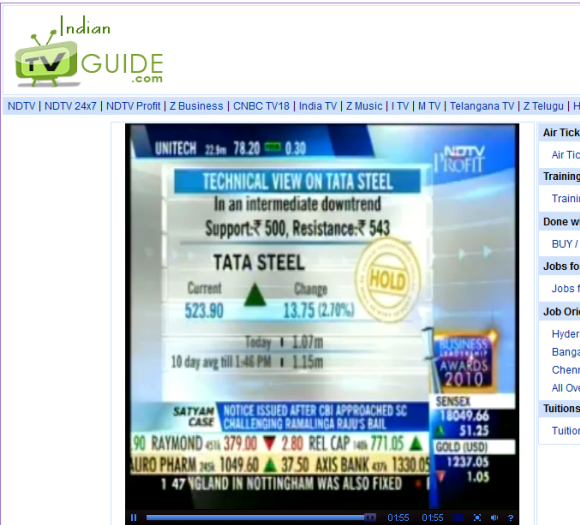The height and width of the screenshot is (525, 580).
Task: Mute the video using the speaker icon
Action: click(494, 518)
